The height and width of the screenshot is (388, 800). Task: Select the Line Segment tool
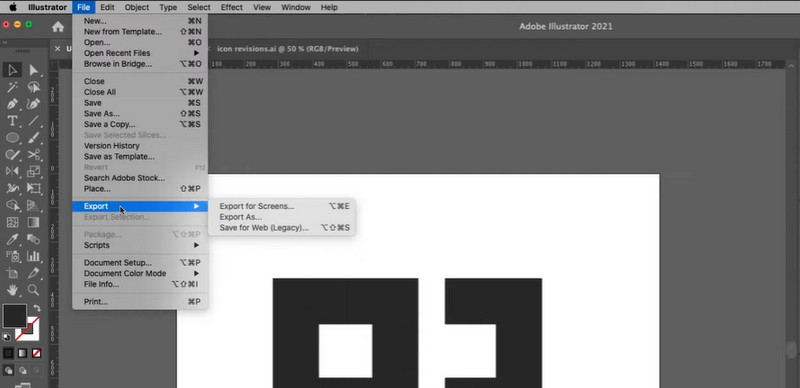tap(34, 120)
